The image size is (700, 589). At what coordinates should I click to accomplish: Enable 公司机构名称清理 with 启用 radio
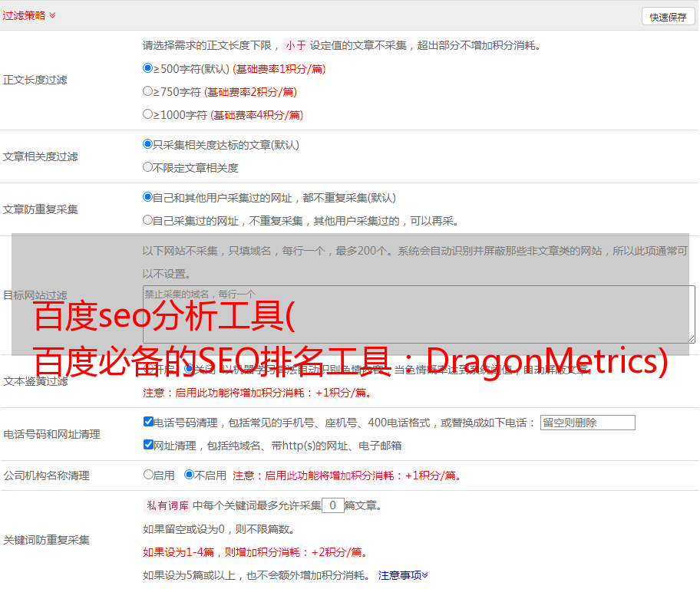click(x=148, y=475)
